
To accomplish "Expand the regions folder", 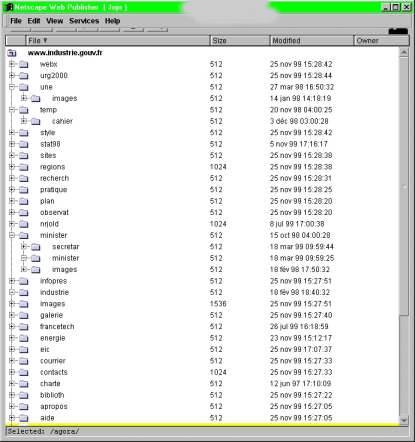I will click(x=12, y=167).
